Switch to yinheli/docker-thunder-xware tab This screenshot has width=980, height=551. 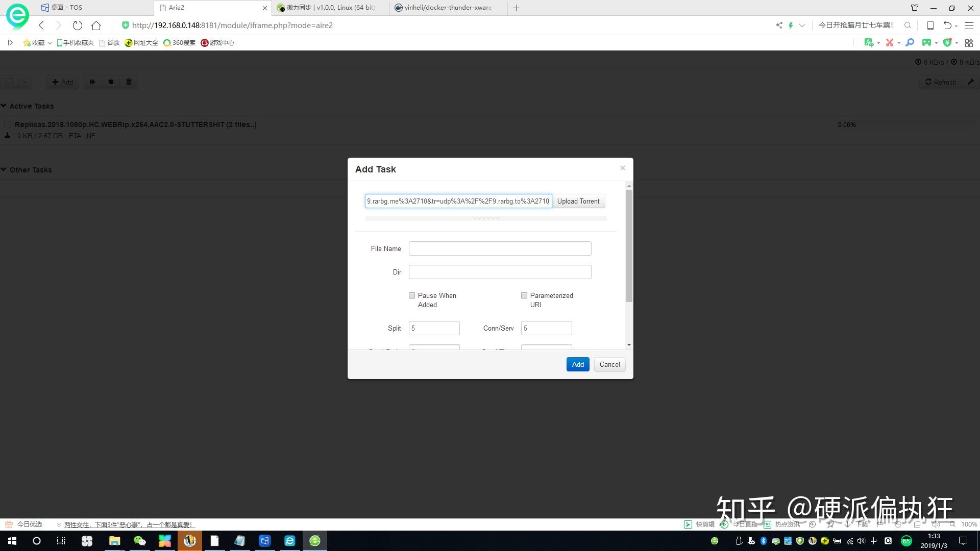click(448, 8)
